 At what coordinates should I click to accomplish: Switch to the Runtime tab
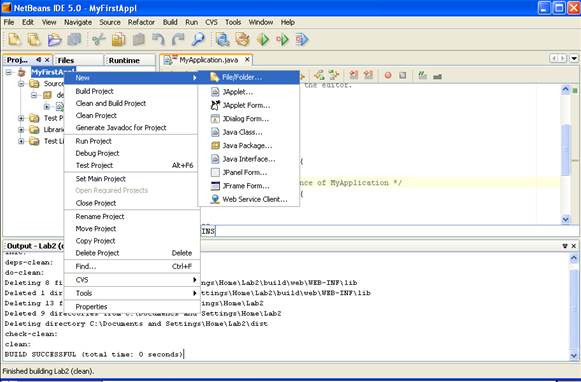(x=124, y=60)
